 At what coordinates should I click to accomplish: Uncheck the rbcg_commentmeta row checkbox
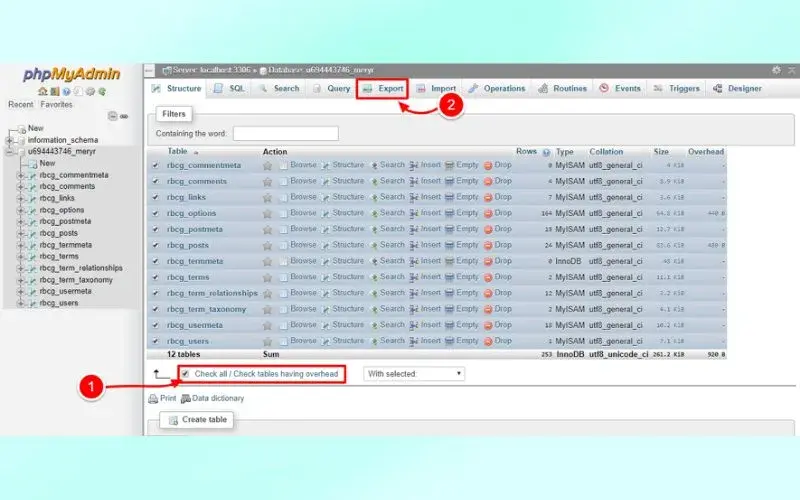[156, 165]
